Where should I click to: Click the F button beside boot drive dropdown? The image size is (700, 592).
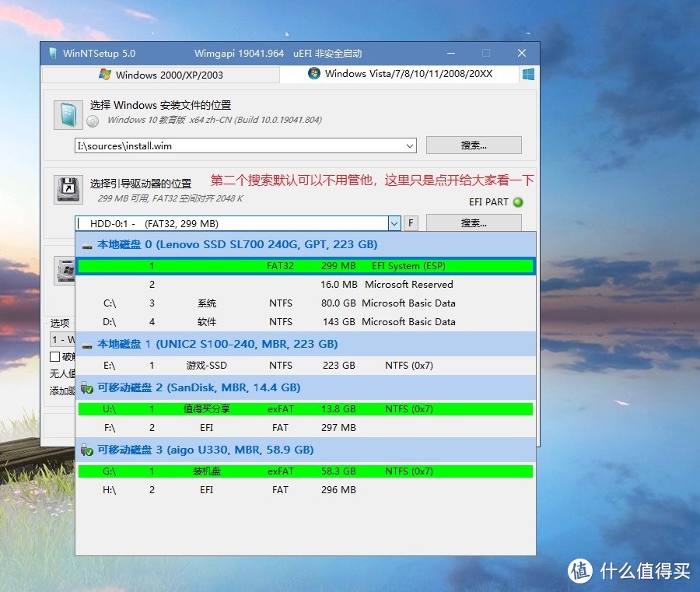pyautogui.click(x=411, y=222)
